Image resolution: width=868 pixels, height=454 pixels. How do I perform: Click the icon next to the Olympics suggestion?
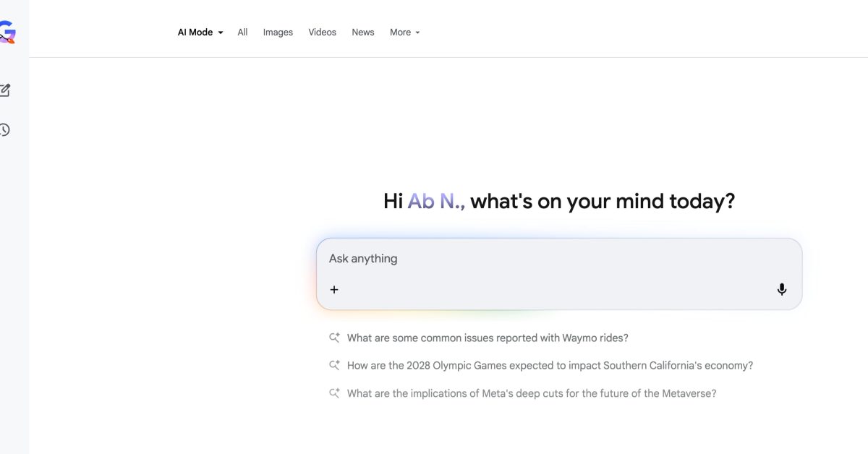tap(334, 365)
